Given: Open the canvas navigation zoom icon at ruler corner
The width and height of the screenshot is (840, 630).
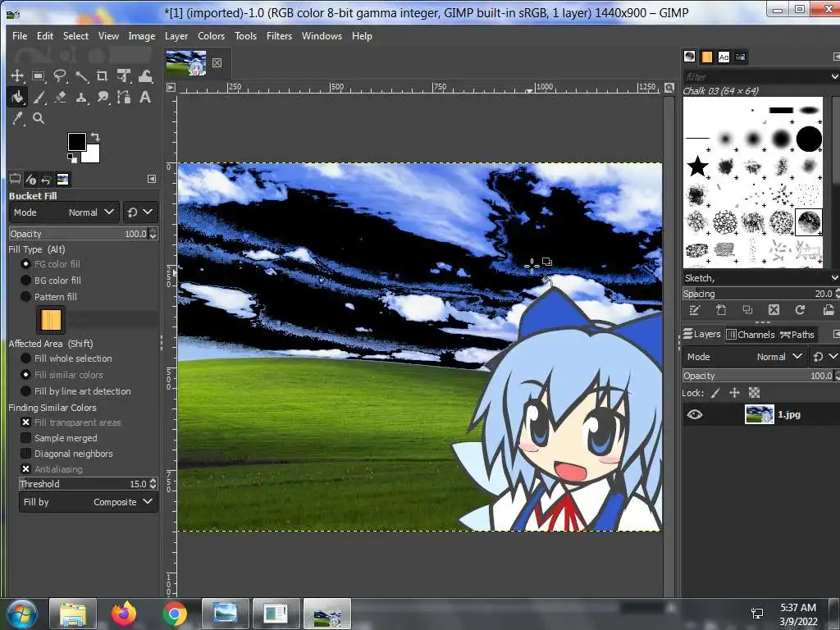Looking at the screenshot, I should tap(669, 87).
